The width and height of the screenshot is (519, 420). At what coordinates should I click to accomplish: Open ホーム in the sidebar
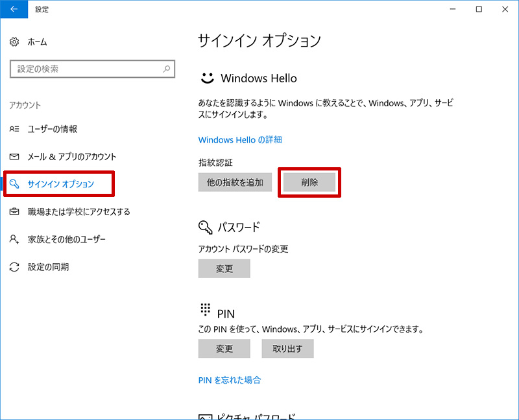(x=37, y=42)
